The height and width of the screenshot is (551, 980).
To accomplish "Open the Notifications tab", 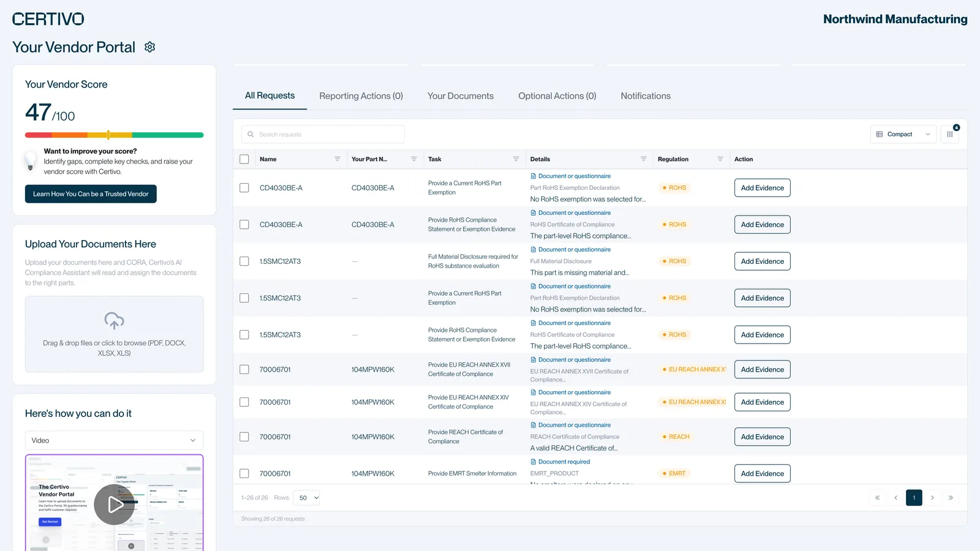I will point(646,96).
